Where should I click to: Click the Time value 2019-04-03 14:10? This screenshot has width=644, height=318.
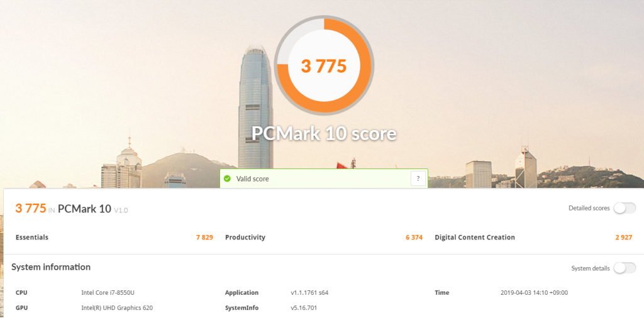(x=534, y=293)
